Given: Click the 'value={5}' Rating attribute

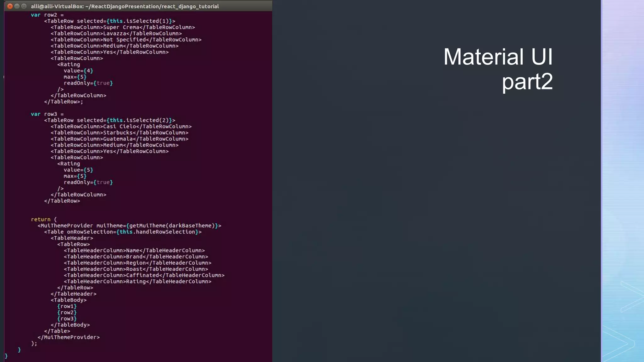Looking at the screenshot, I should click(78, 170).
